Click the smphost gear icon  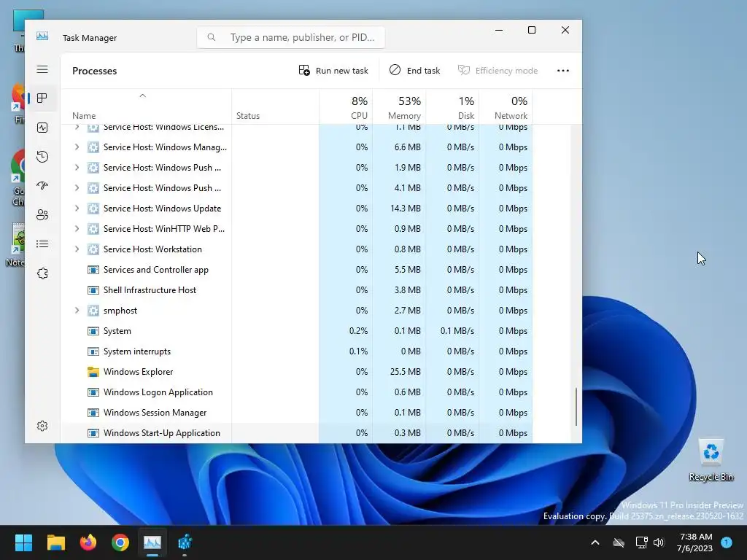(x=93, y=311)
